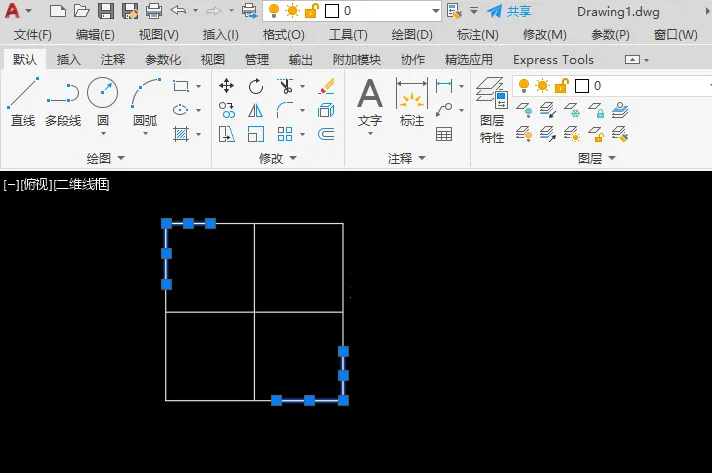Toggle padlock in quick access layer box
The height and width of the screenshot is (473, 712).
[x=312, y=10]
